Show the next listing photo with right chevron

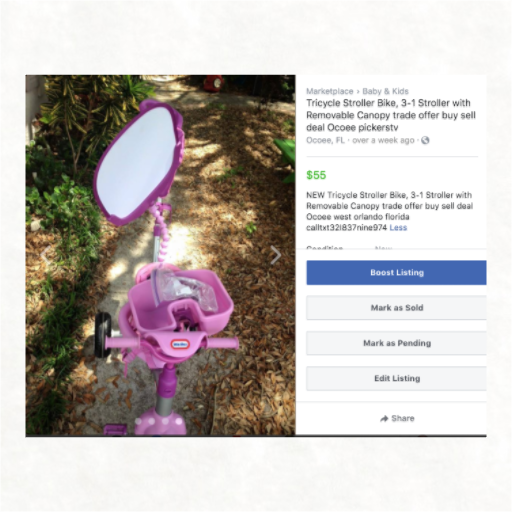click(x=276, y=255)
